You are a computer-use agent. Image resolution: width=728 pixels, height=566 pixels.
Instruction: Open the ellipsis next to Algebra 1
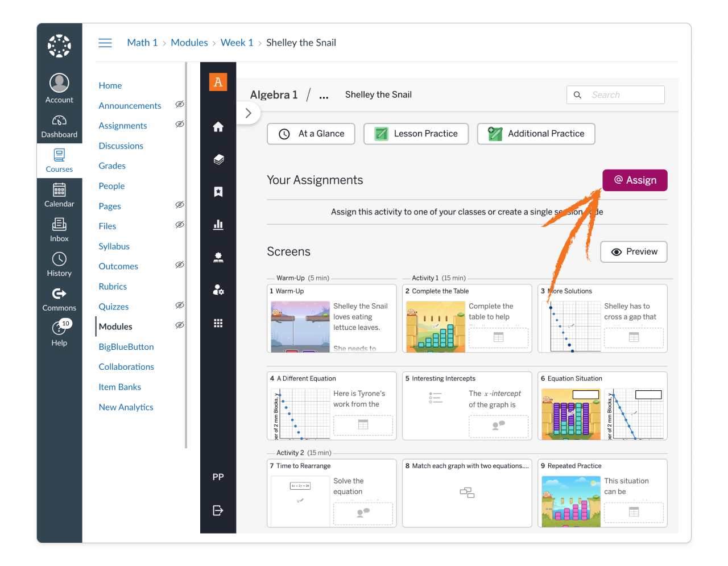tap(323, 96)
